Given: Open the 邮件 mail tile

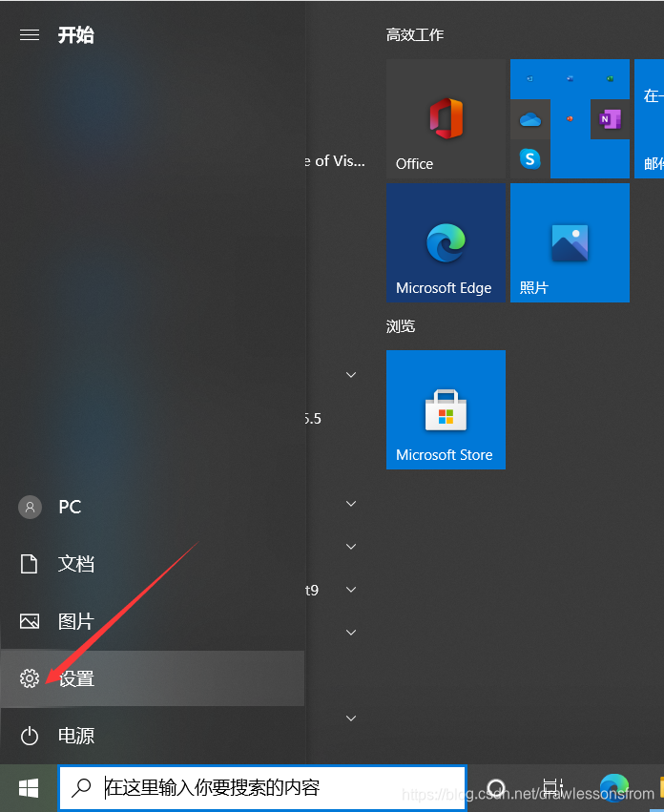Looking at the screenshot, I should pyautogui.click(x=650, y=118).
